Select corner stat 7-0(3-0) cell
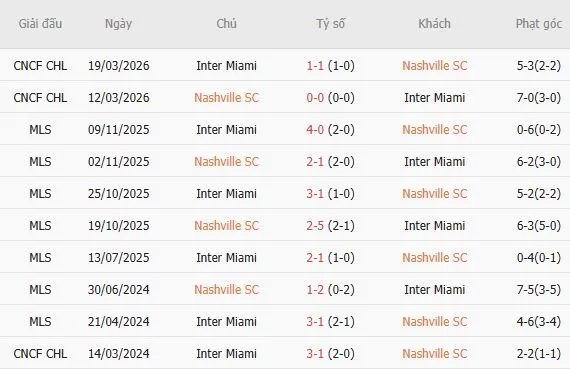570x369 pixels. [539, 98]
